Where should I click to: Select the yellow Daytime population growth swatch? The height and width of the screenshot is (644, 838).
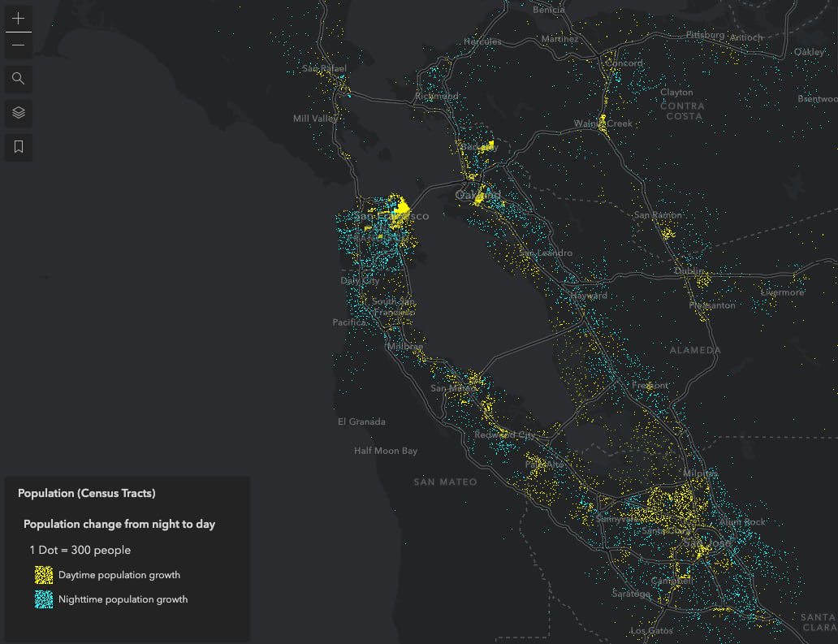pos(43,575)
